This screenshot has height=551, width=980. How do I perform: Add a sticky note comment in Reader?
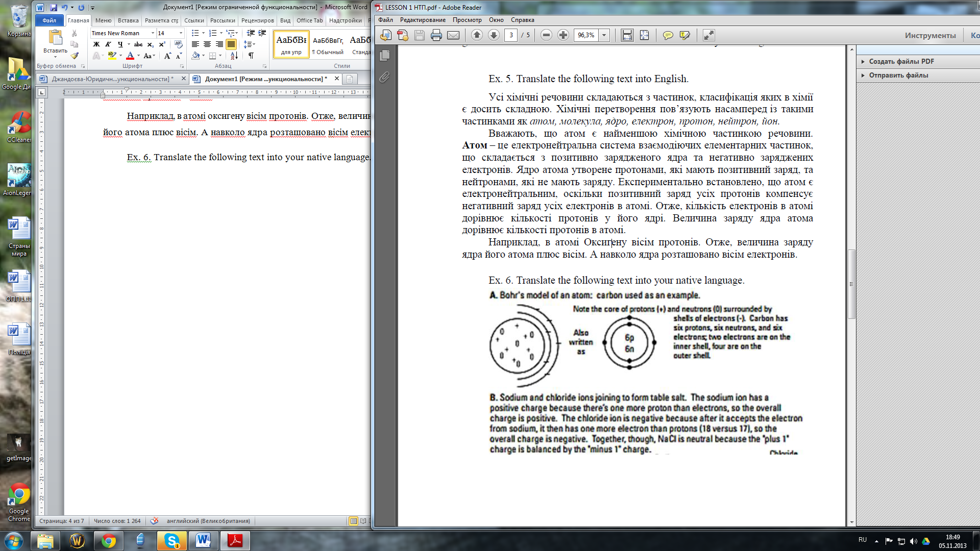click(x=668, y=35)
